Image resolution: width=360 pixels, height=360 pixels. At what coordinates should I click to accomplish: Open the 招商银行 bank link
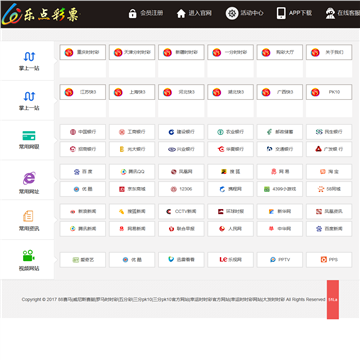pos(83,149)
